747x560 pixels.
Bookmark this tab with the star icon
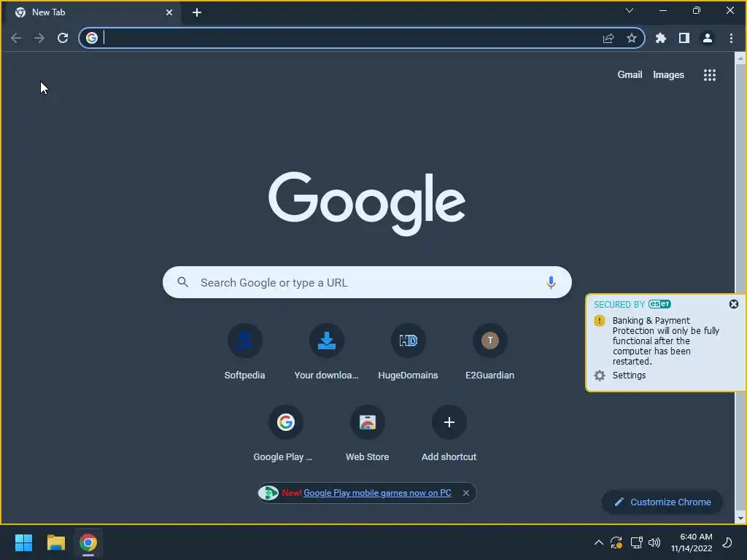(x=632, y=38)
